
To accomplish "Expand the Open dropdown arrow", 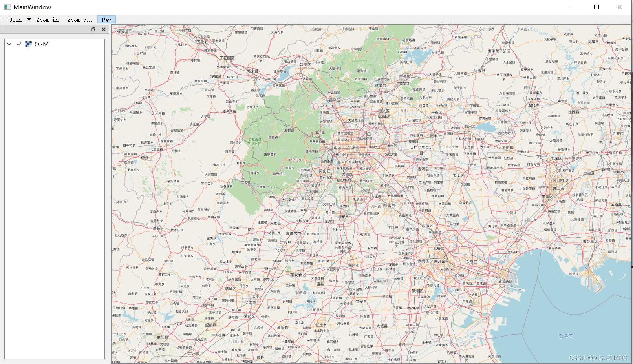I will 29,20.
